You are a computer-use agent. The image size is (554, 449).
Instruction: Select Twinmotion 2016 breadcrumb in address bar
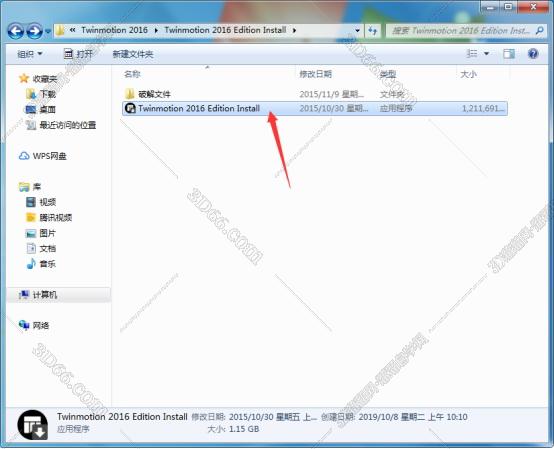pos(114,30)
